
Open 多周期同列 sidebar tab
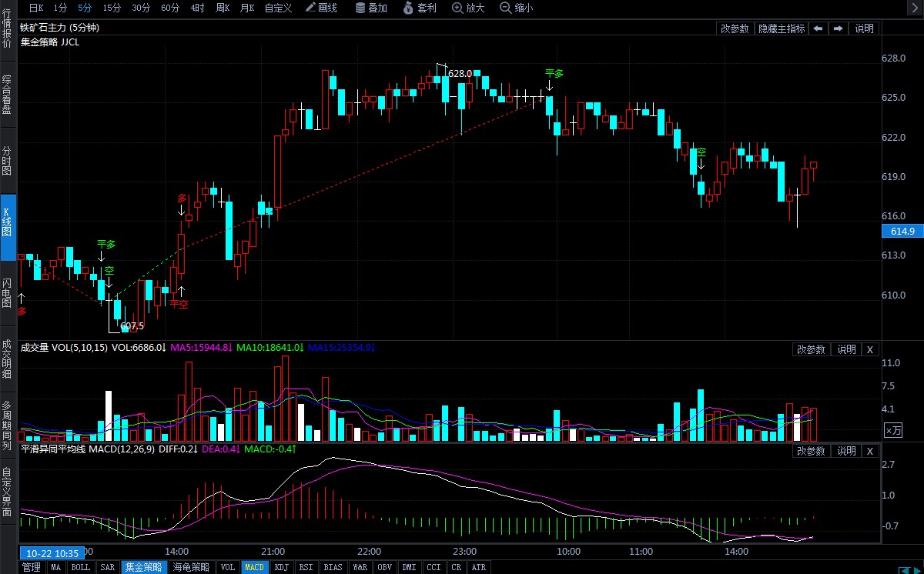click(7, 425)
